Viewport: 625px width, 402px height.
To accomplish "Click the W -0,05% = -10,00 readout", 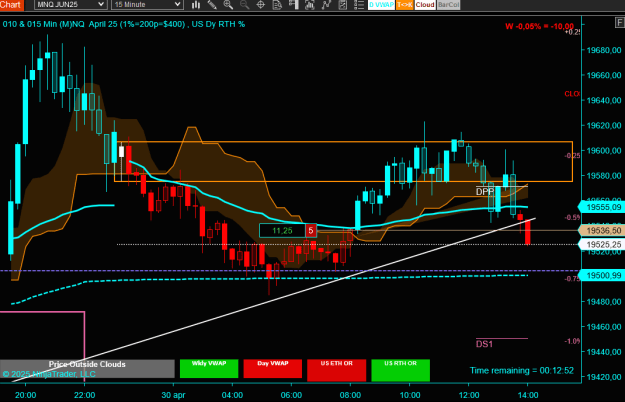I will point(539,26).
